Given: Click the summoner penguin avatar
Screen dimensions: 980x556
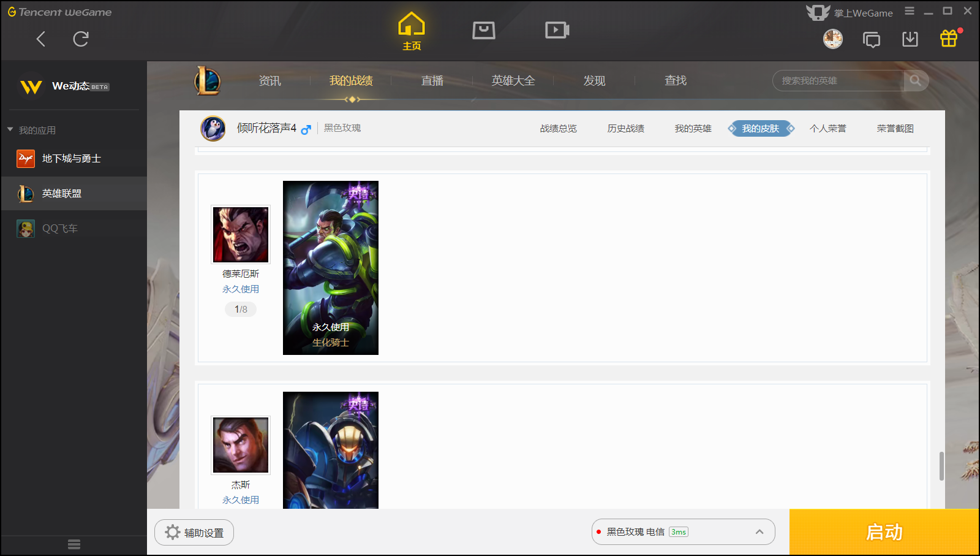Looking at the screenshot, I should (213, 129).
